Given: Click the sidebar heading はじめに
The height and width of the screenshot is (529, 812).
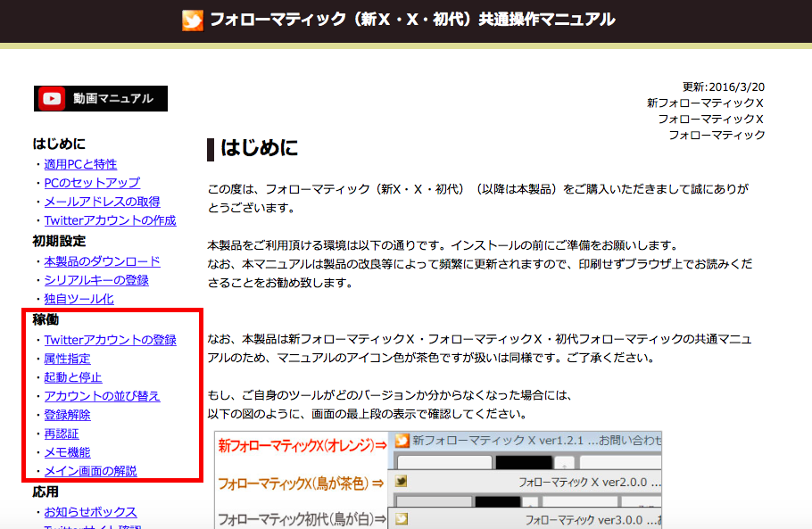Looking at the screenshot, I should [x=59, y=144].
